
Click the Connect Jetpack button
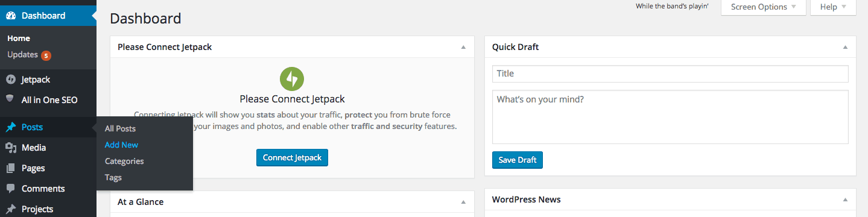pyautogui.click(x=292, y=157)
